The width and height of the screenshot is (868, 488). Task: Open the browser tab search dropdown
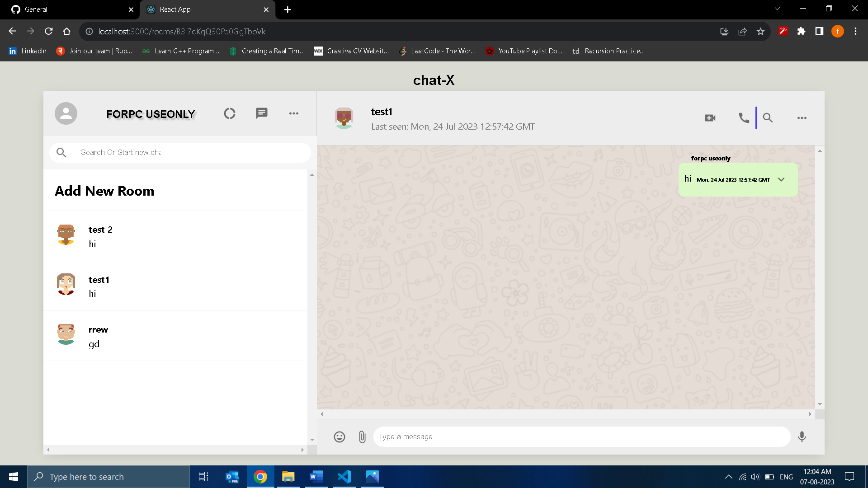(777, 8)
